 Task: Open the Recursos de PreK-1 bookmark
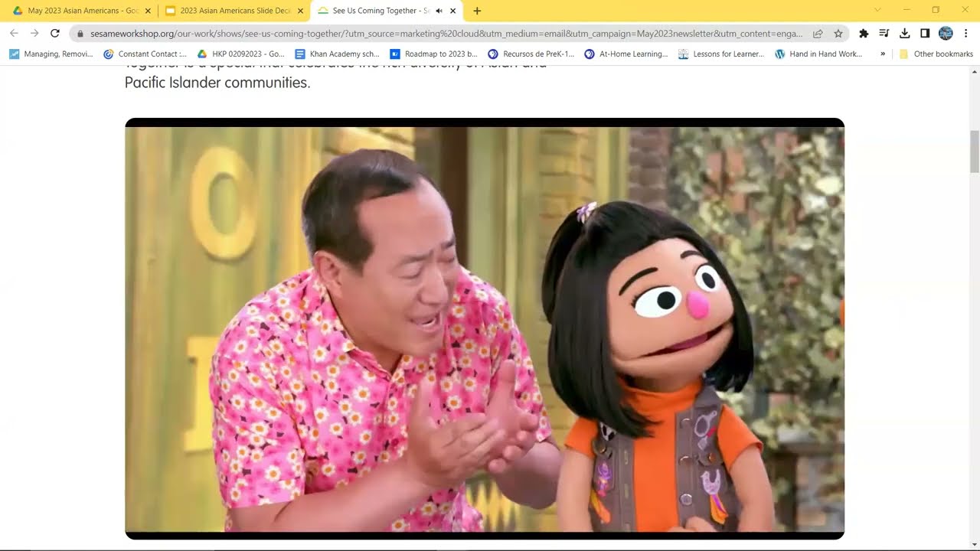click(531, 54)
